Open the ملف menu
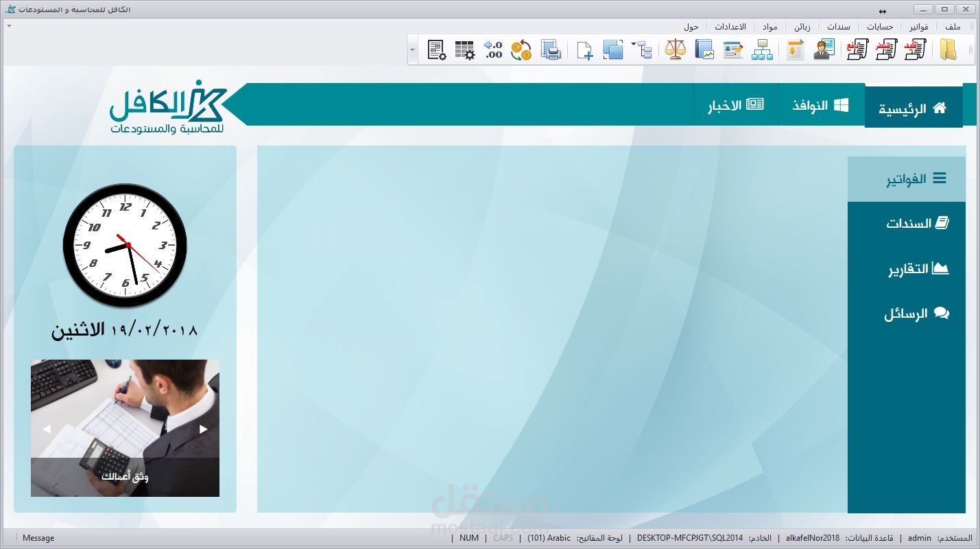This screenshot has width=980, height=549. pos(953,27)
